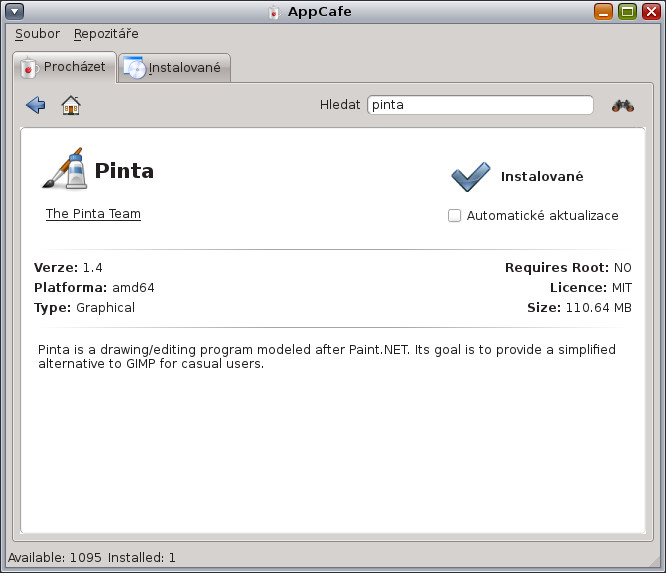Click the Pinta paintbrush app icon
Viewport: 666px width, 573px height.
coord(65,169)
